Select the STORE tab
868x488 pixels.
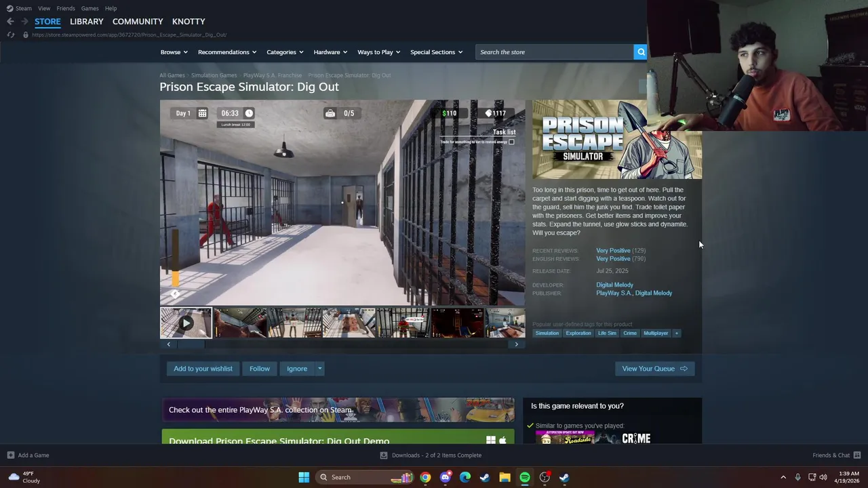tap(47, 22)
